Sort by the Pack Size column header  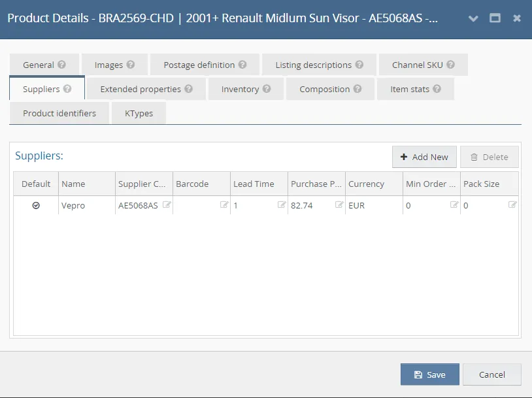click(490, 184)
